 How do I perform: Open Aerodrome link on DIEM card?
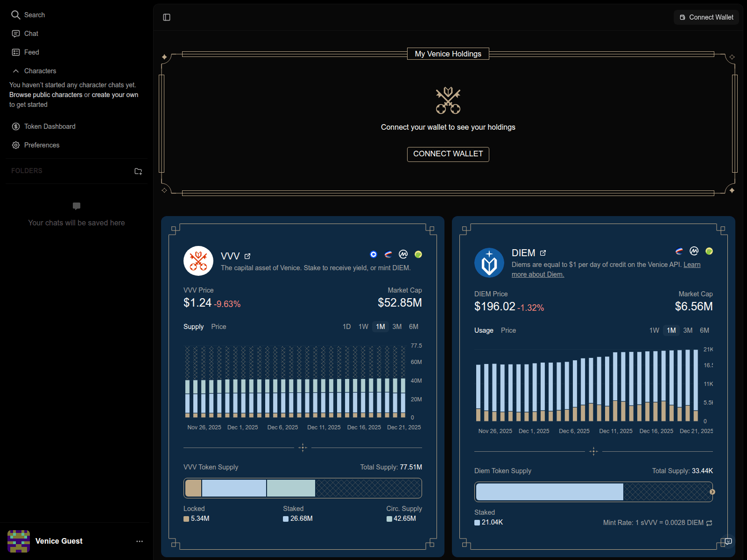click(x=679, y=251)
